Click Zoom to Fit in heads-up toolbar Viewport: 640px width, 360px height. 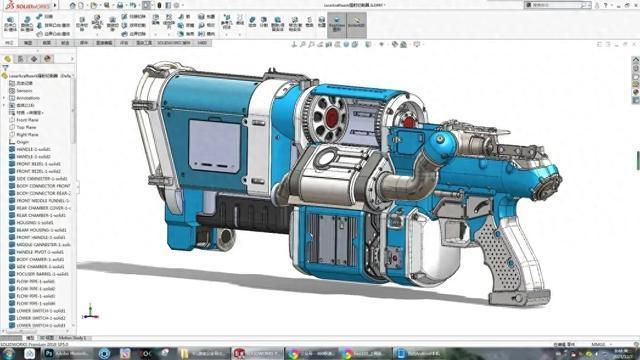click(294, 44)
